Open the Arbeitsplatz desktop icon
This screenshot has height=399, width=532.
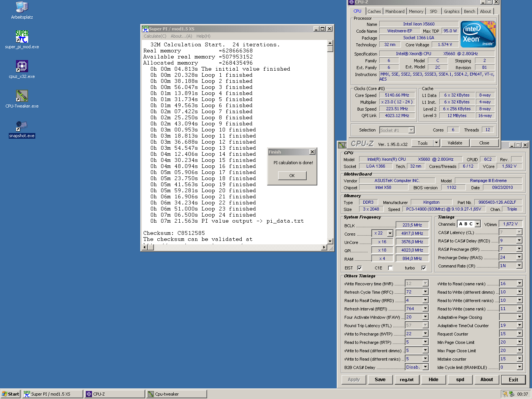pyautogui.click(x=22, y=10)
